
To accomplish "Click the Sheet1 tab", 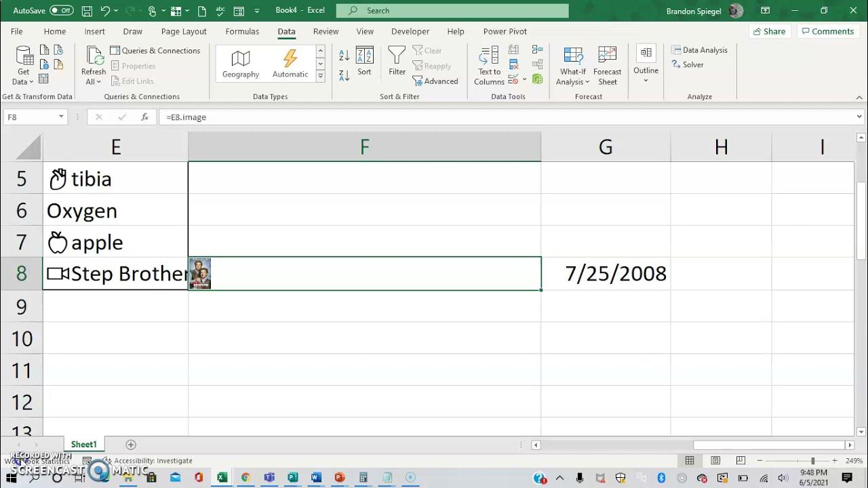I will coord(84,445).
